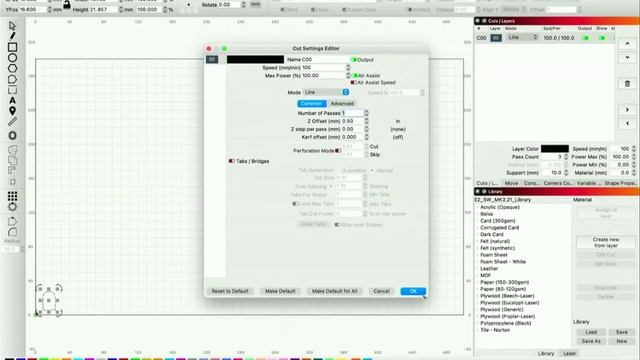This screenshot has height=360, width=640.
Task: Click Create new from layer button
Action: point(606,242)
